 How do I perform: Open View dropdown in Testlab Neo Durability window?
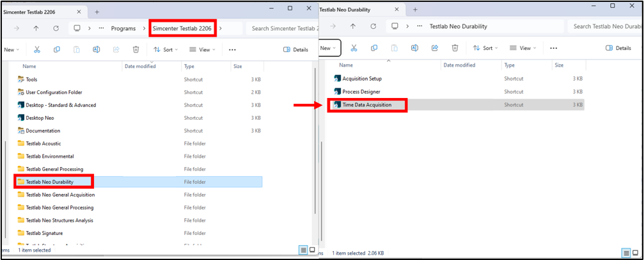[x=523, y=48]
